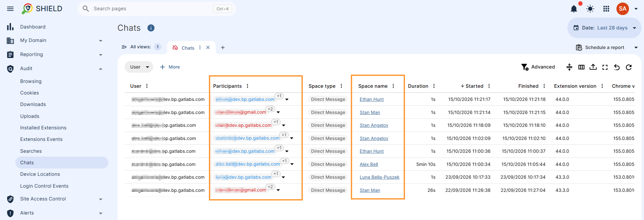Open Extensions Events page
Viewport: 644px width, 220px height.
pyautogui.click(x=41, y=139)
